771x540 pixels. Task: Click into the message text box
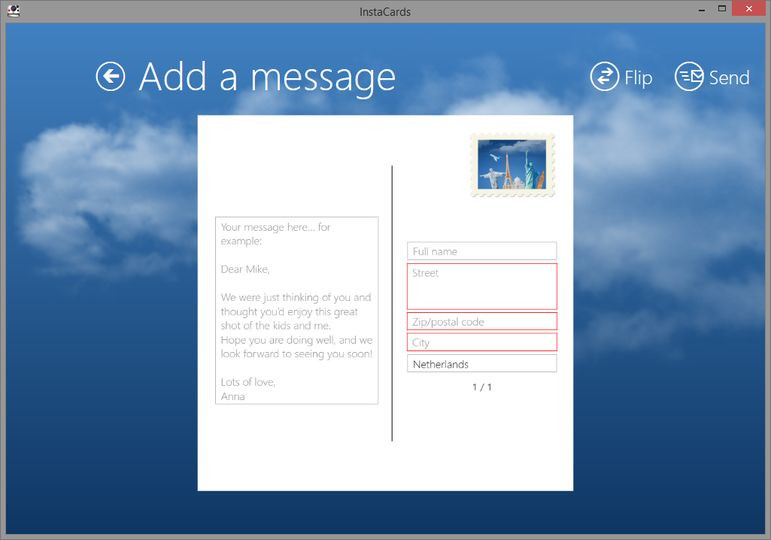(297, 310)
